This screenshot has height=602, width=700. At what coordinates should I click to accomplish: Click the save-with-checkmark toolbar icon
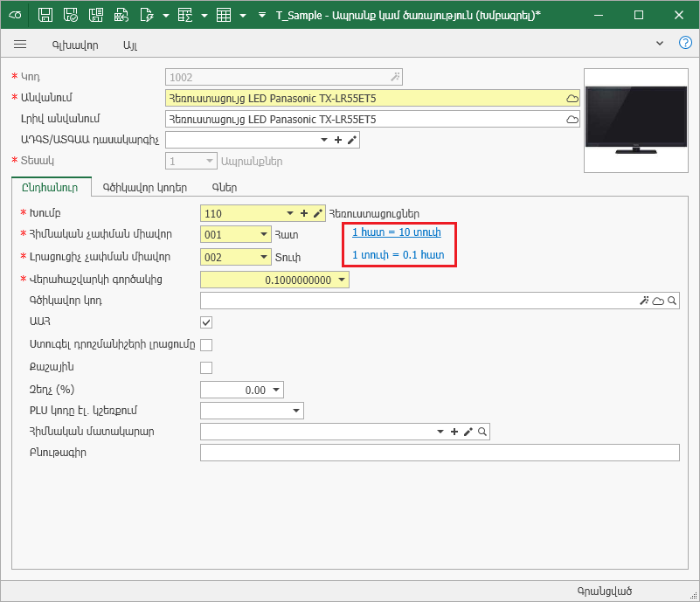72,15
